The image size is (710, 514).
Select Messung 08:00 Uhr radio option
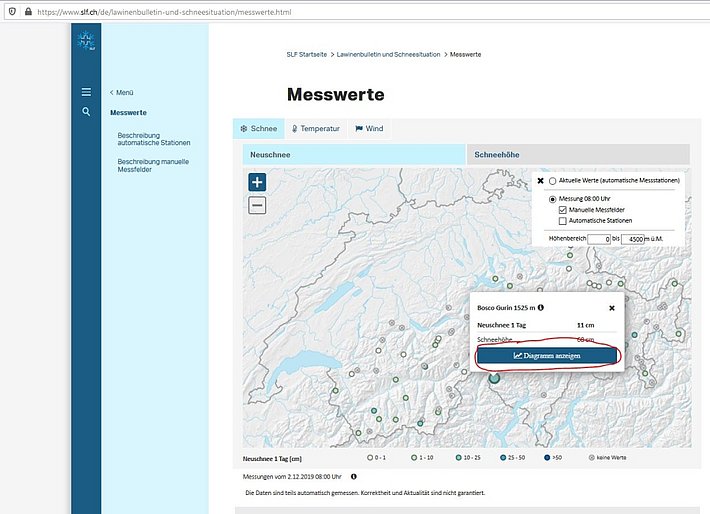tap(552, 200)
